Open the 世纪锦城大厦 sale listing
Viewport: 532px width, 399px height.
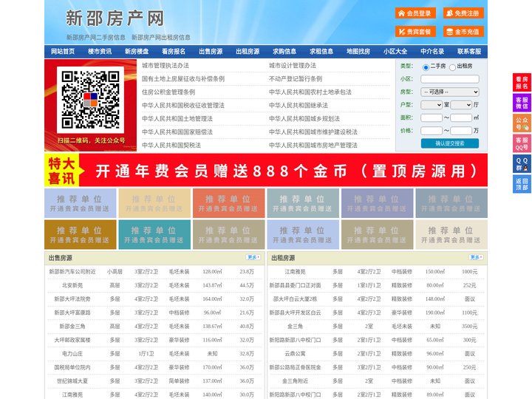click(x=72, y=381)
